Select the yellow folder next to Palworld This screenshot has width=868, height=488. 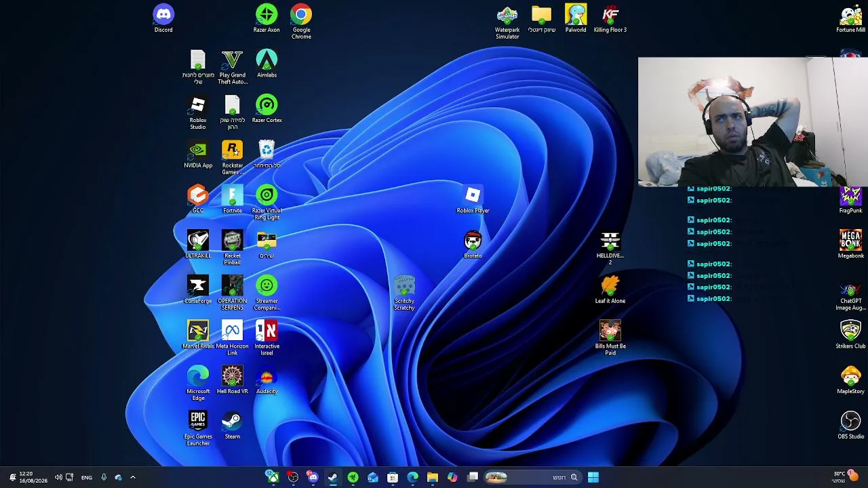tap(542, 19)
